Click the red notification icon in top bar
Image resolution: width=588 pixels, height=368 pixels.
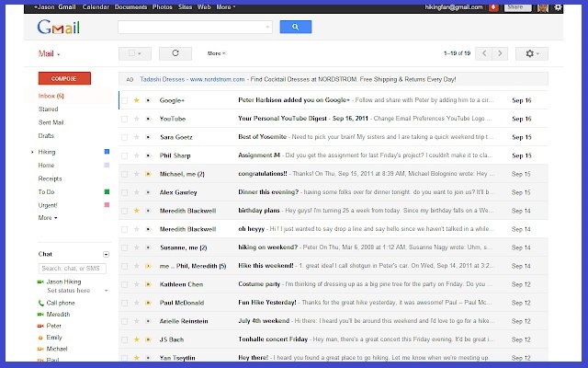tap(493, 7)
